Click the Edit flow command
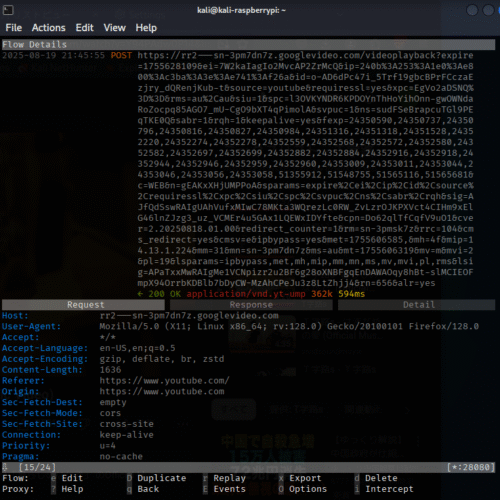Viewport: 500px width, 500px height. coord(72,478)
